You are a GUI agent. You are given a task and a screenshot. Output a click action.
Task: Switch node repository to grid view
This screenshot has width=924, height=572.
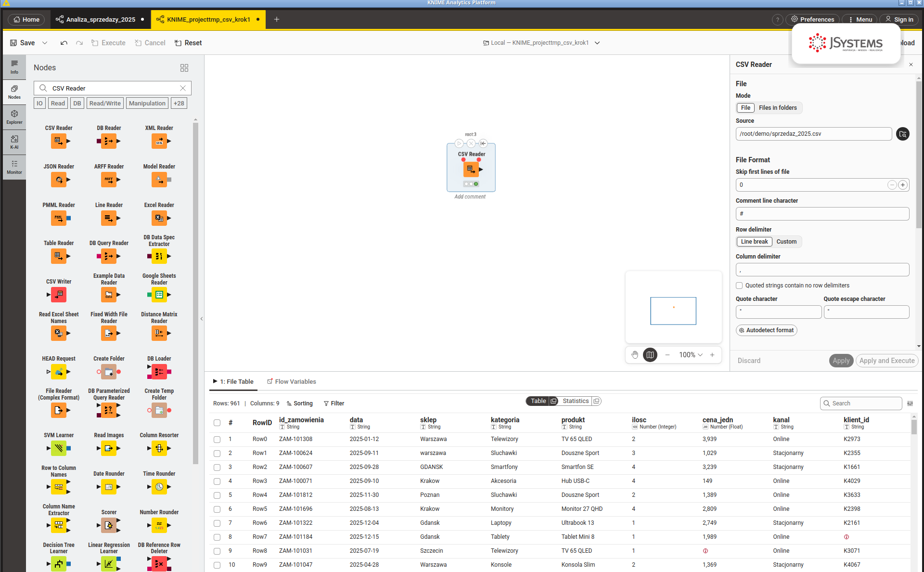pyautogui.click(x=184, y=68)
